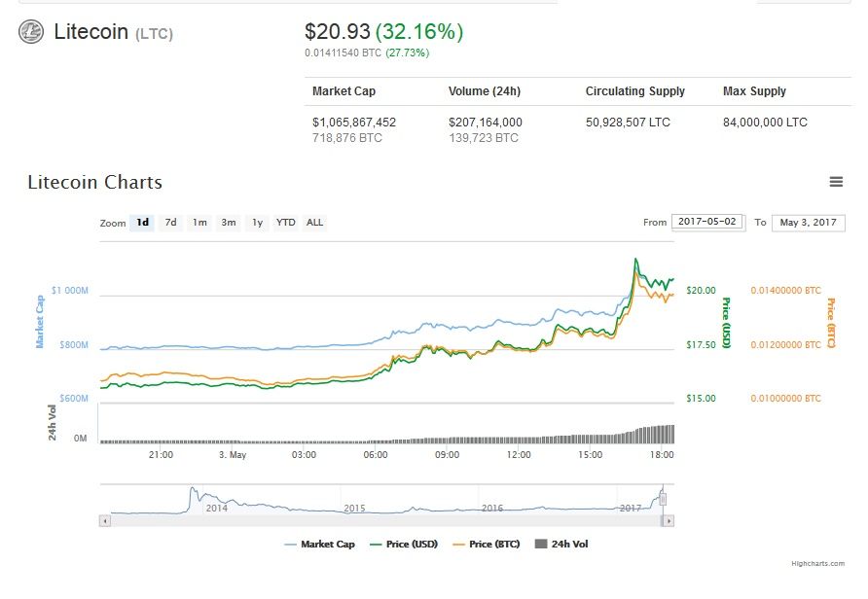This screenshot has height=599, width=868.
Task: Click the $600M market cap axis label
Action: point(74,399)
